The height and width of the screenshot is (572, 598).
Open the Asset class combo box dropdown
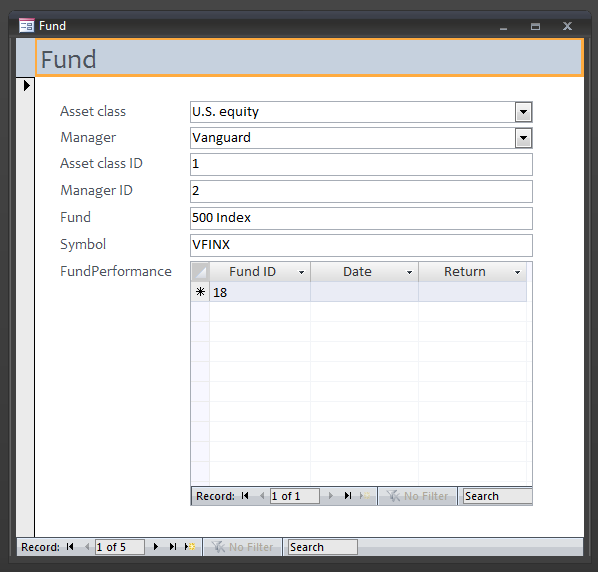523,112
